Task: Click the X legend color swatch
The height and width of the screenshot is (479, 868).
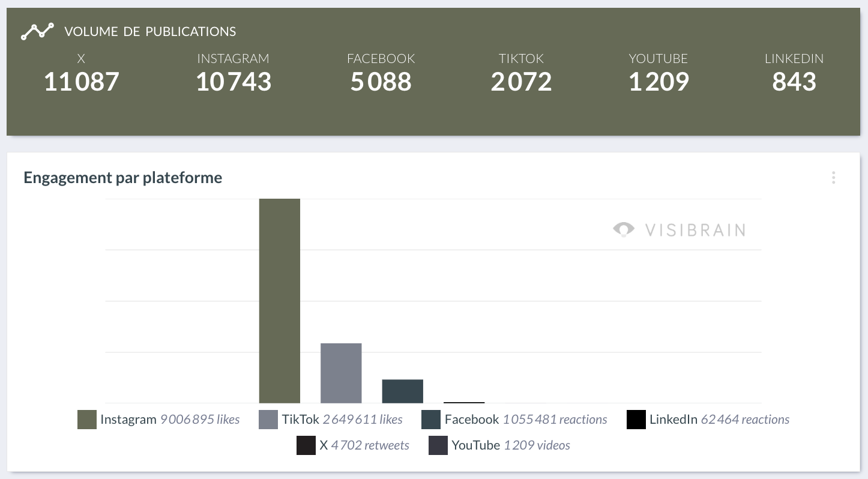Action: tap(306, 445)
